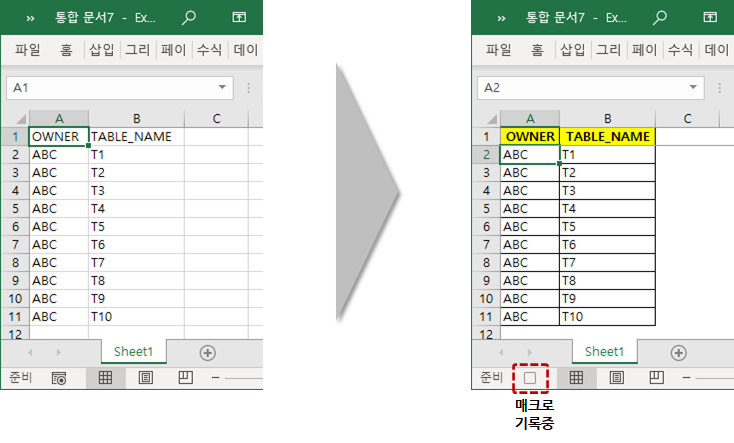Open the 수식 tab in the A1 window
734x443 pixels.
click(209, 50)
